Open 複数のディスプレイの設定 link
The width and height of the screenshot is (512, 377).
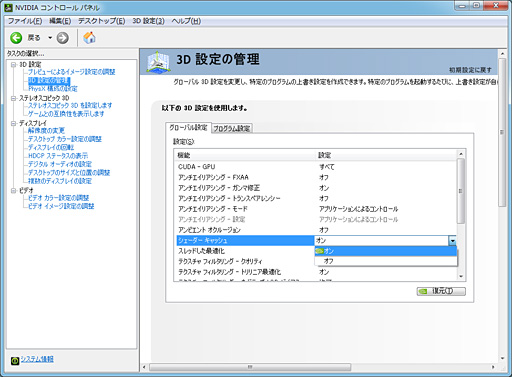click(x=60, y=181)
